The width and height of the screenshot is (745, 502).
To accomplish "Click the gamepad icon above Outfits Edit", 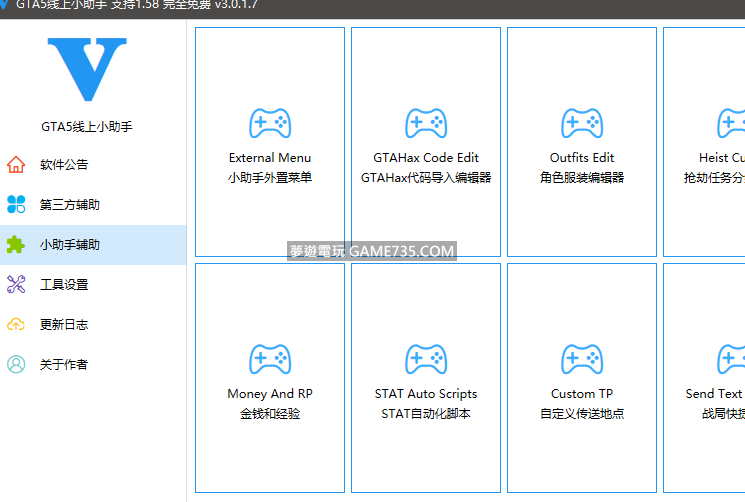I will point(581,124).
